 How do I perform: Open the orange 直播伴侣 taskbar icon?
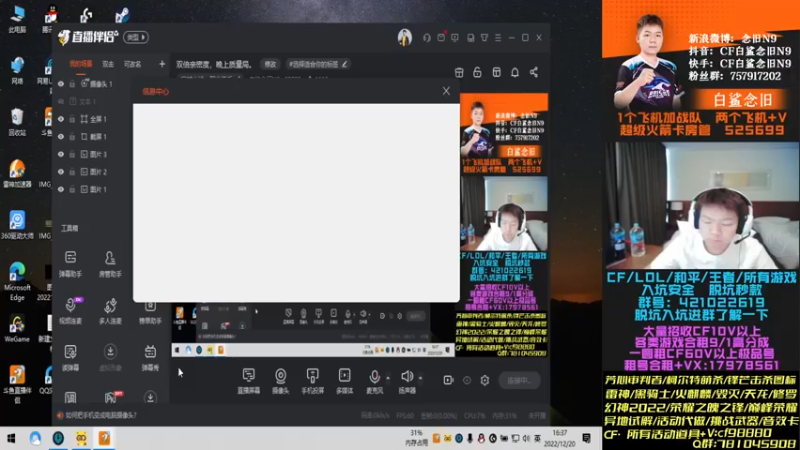(104, 438)
